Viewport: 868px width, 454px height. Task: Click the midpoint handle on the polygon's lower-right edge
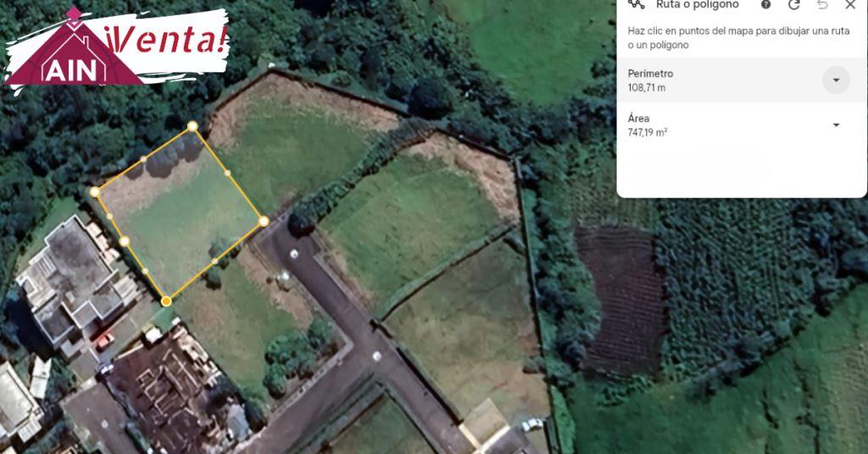(214, 261)
